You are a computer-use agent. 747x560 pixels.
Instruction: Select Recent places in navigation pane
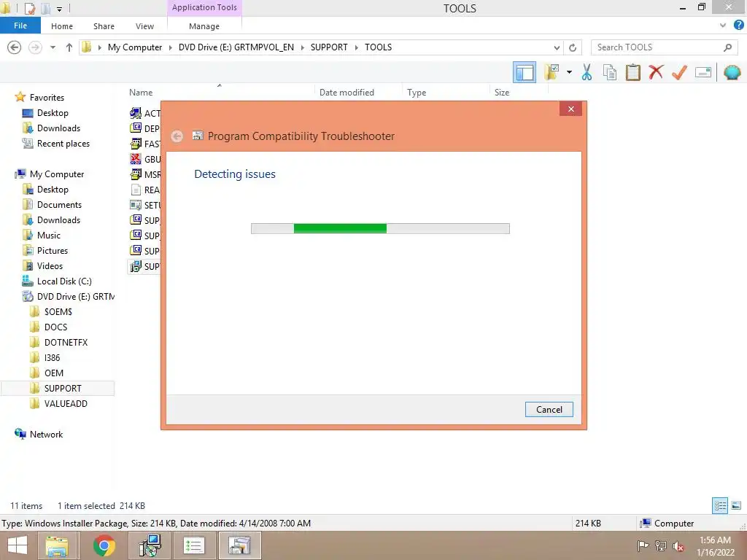click(x=63, y=144)
